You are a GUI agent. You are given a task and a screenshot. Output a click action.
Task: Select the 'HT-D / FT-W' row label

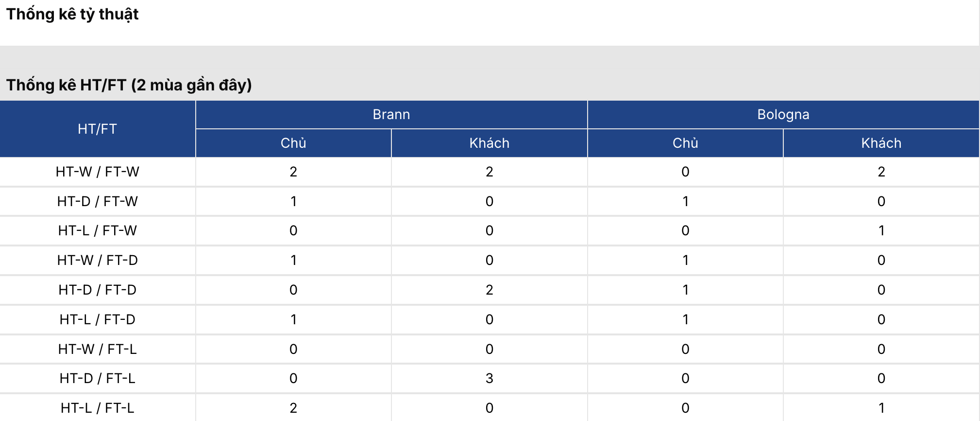pos(98,201)
